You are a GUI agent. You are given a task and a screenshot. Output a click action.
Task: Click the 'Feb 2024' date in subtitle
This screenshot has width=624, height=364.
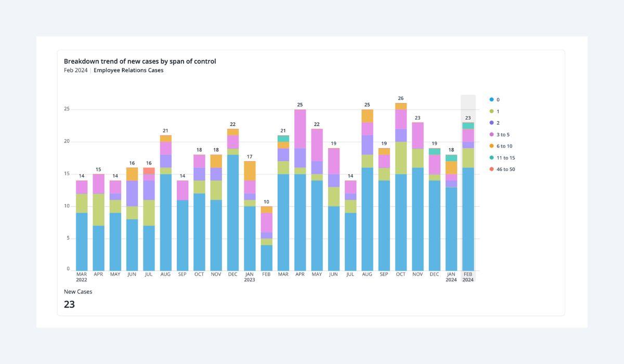coord(75,70)
